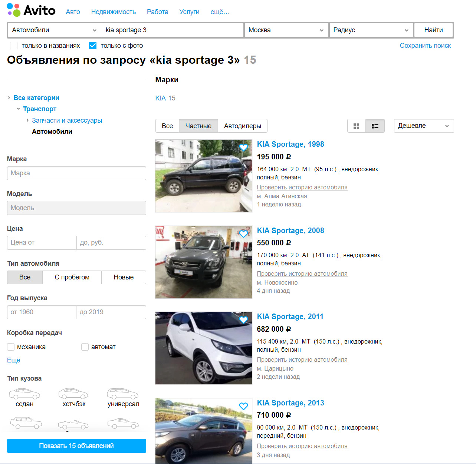The width and height of the screenshot is (476, 464).
Task: Open the white 2011 Sportage photo
Action: tap(204, 348)
